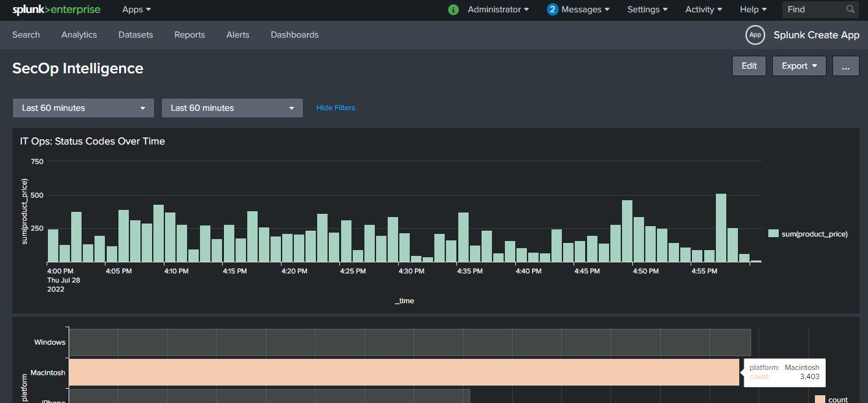
Task: Click the Splunk enterprise logo
Action: [x=56, y=10]
